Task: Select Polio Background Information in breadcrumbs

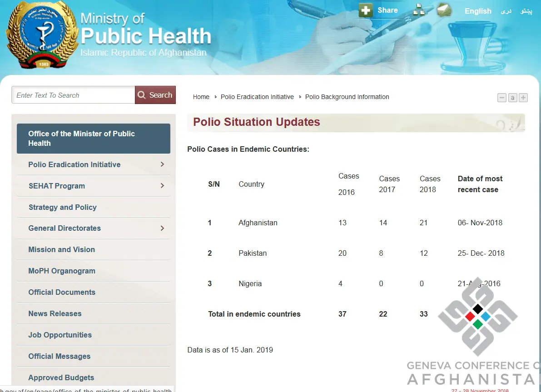Action: tap(347, 97)
